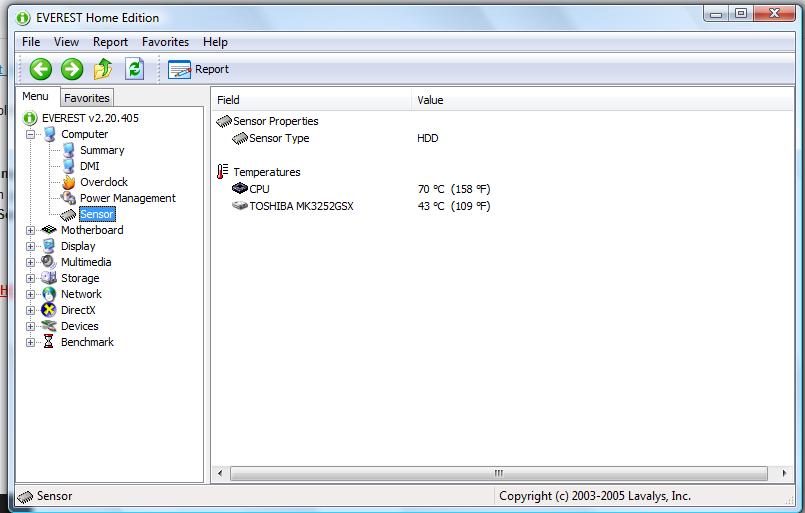Screen dimensions: 805x513
Task: Click the Benchmark hourglass icon
Action: 48,341
